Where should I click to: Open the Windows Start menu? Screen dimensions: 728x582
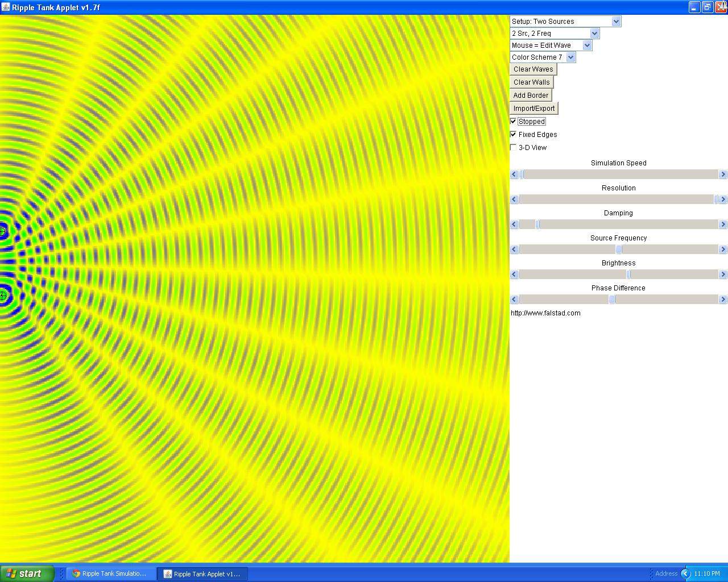tap(27, 573)
